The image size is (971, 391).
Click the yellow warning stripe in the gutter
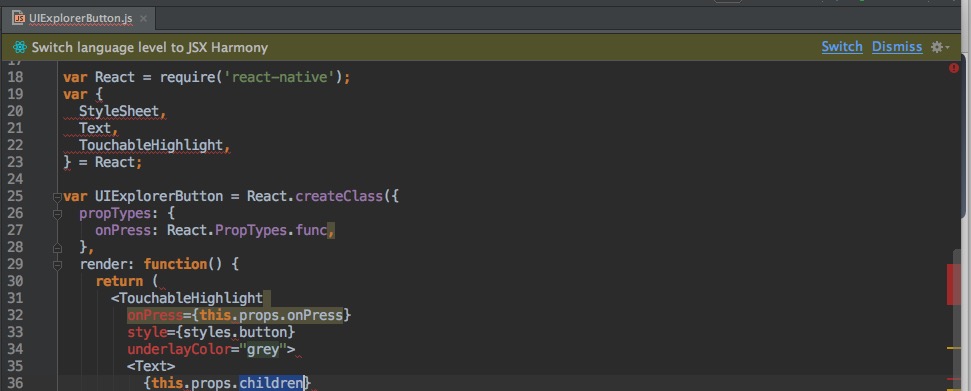click(954, 348)
